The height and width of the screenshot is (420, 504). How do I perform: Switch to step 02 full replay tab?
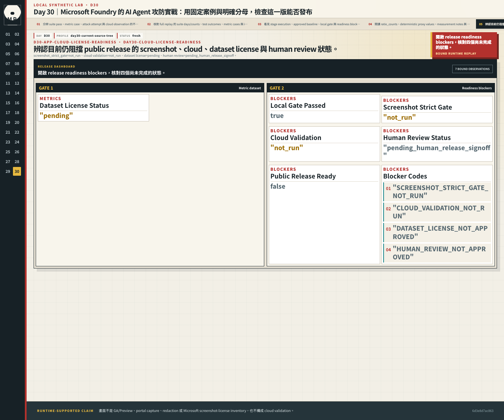coord(198,24)
